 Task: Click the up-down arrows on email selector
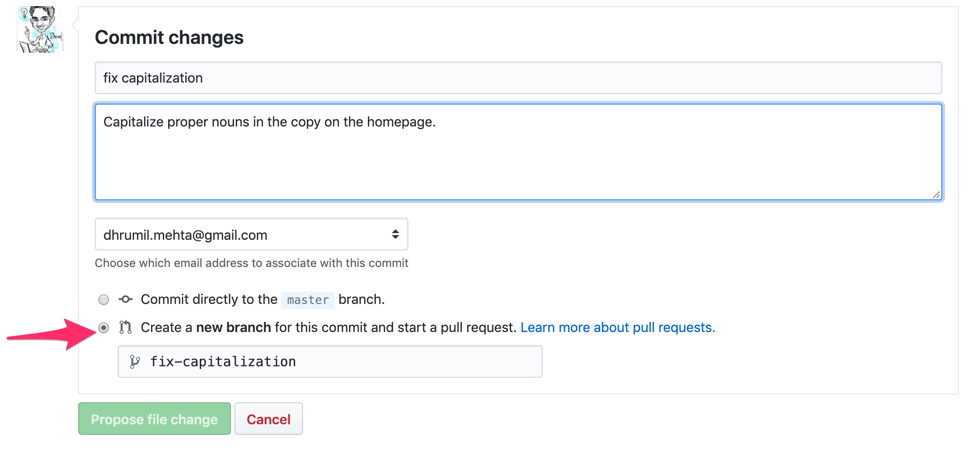(x=395, y=235)
